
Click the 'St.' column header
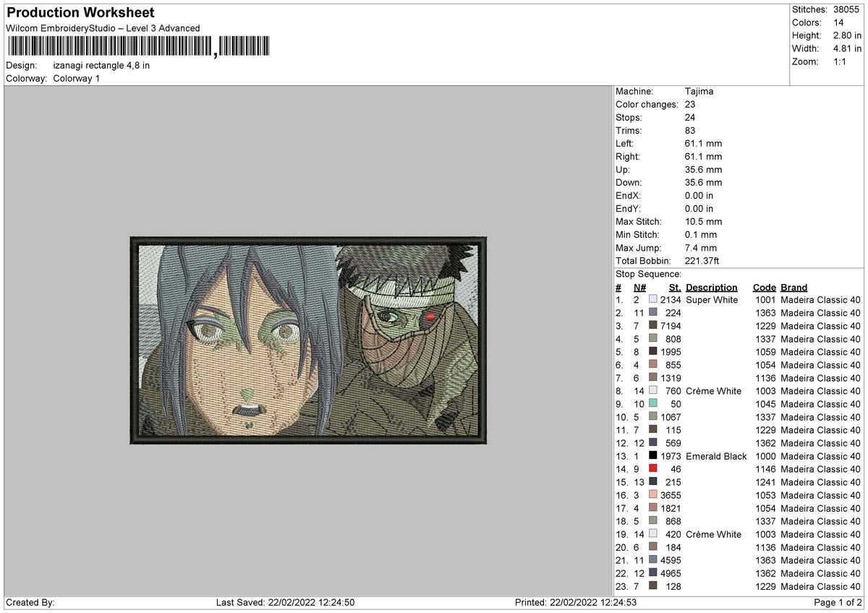point(675,288)
